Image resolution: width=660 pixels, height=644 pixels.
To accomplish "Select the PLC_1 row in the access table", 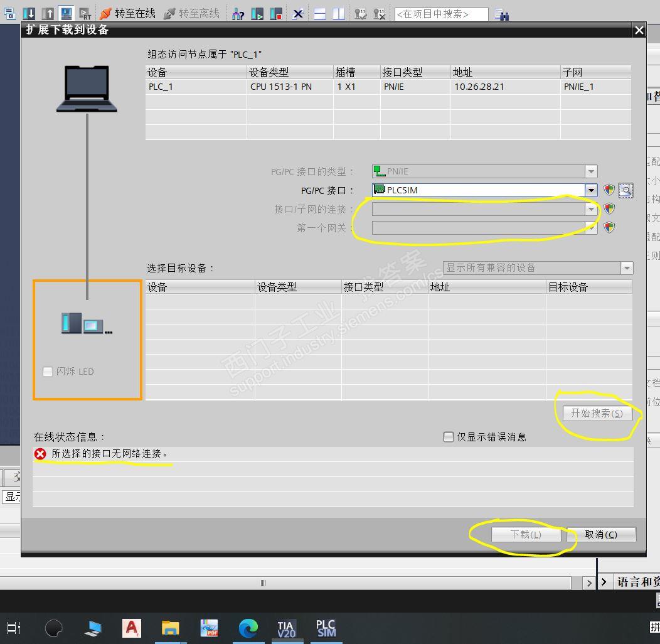I will tap(388, 87).
